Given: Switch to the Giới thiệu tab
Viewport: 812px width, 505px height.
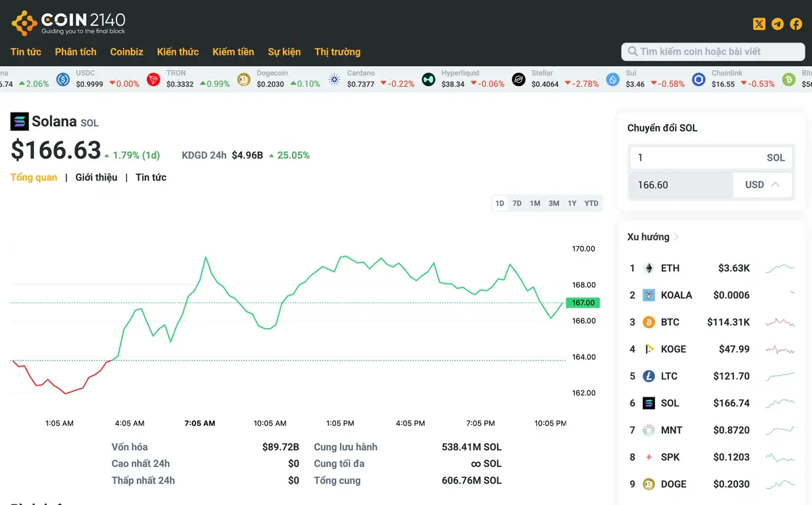Looking at the screenshot, I should tap(96, 177).
